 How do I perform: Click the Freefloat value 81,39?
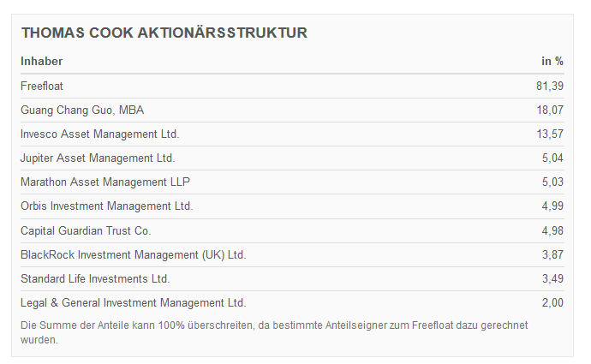click(x=549, y=86)
